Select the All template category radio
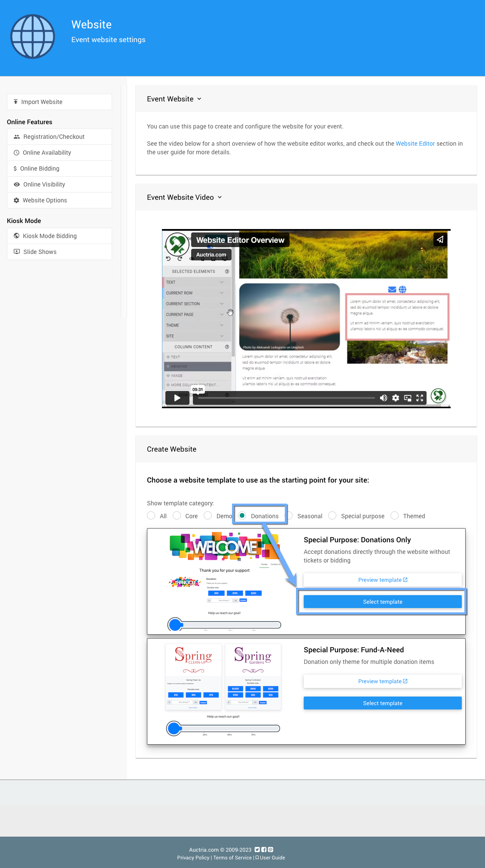The height and width of the screenshot is (868, 485). 151,516
